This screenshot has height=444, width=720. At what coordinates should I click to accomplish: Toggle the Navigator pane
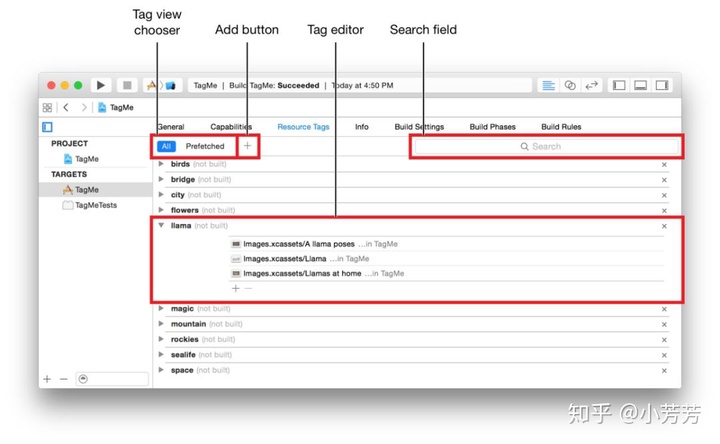[x=619, y=85]
